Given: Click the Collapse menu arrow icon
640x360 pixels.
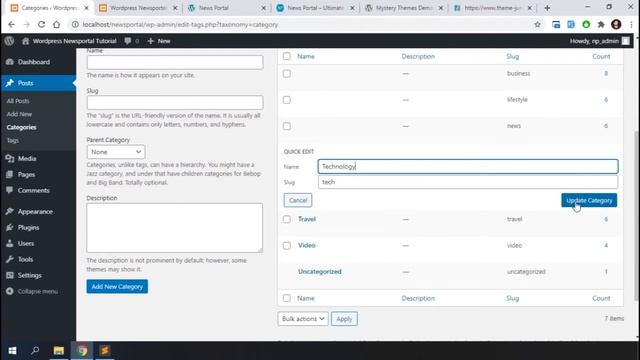Looking at the screenshot, I should point(10,291).
